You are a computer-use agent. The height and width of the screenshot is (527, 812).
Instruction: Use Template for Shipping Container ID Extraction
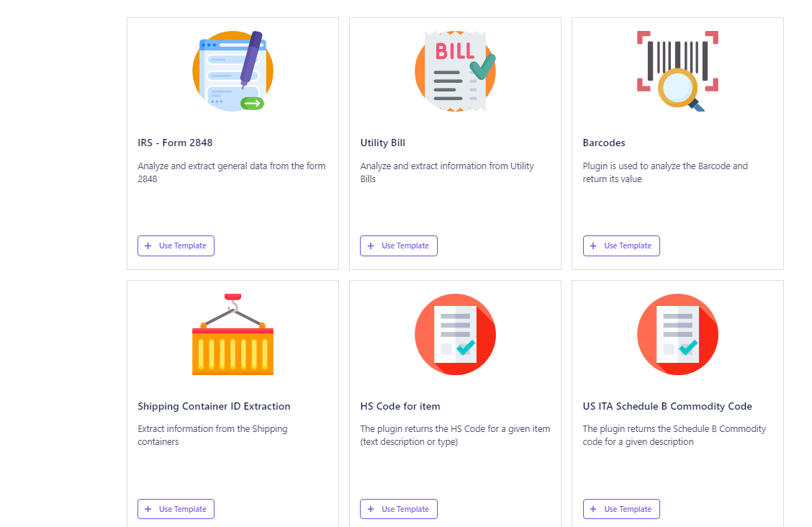pos(176,509)
